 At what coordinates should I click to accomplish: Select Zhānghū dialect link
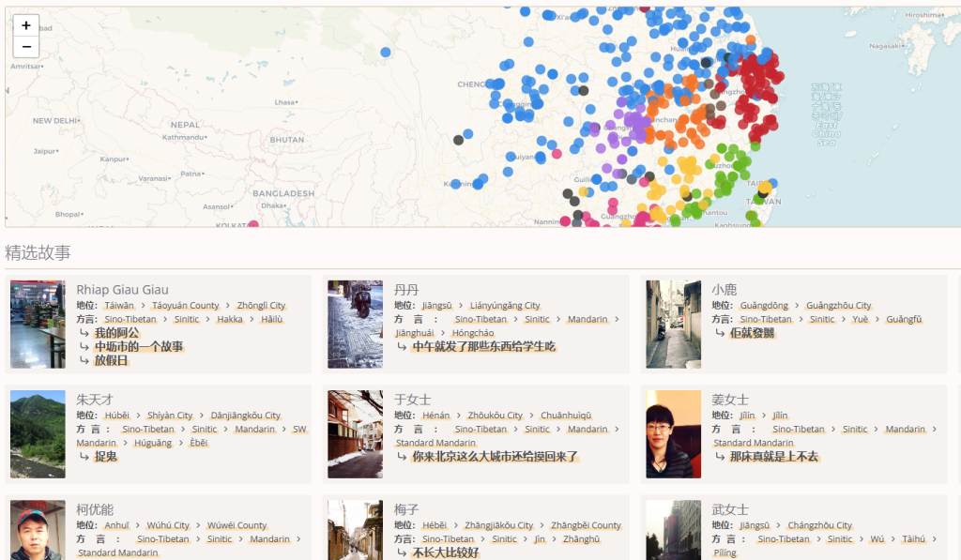point(581,539)
